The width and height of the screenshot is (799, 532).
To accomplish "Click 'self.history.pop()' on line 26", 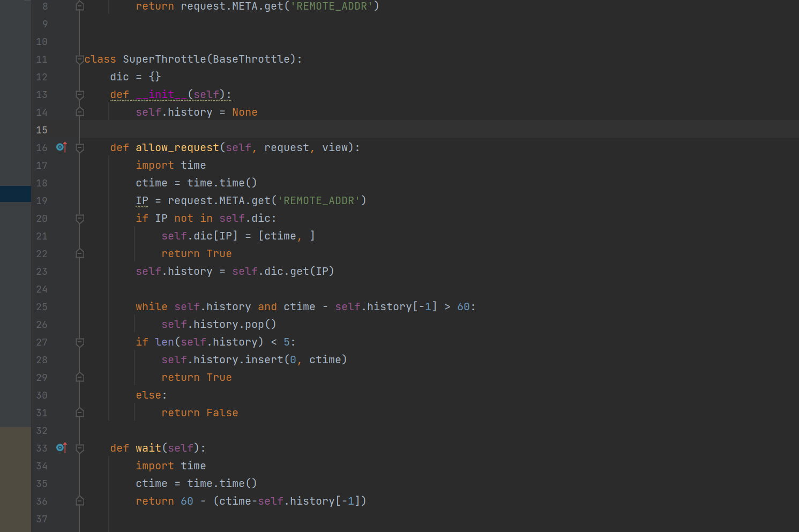I will tap(219, 324).
